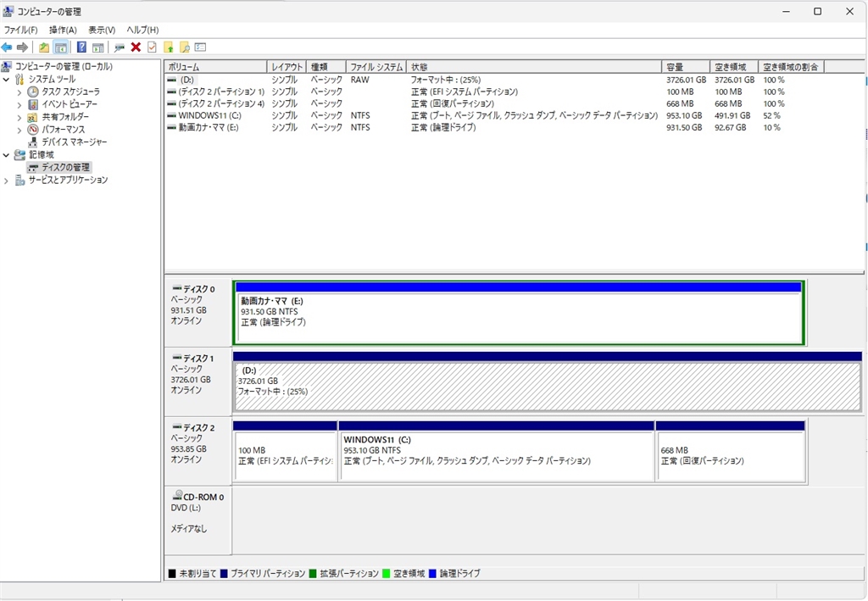Image resolution: width=868 pixels, height=601 pixels.
Task: Expand the タスク スケジューラ node
Action: pos(19,92)
